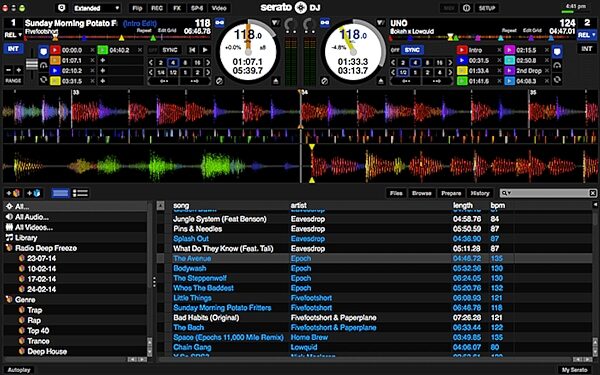The height and width of the screenshot is (375, 600).
Task: Collapse the Genre crate
Action: 9,300
